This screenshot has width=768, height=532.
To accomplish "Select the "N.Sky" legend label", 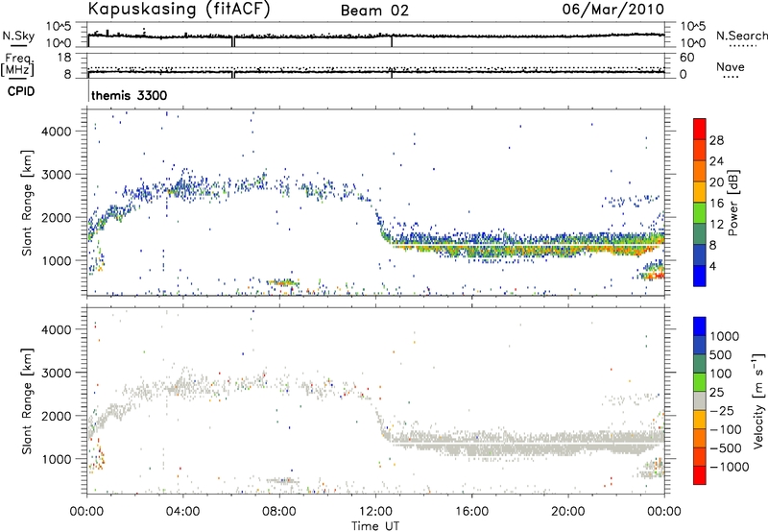I will [x=18, y=36].
